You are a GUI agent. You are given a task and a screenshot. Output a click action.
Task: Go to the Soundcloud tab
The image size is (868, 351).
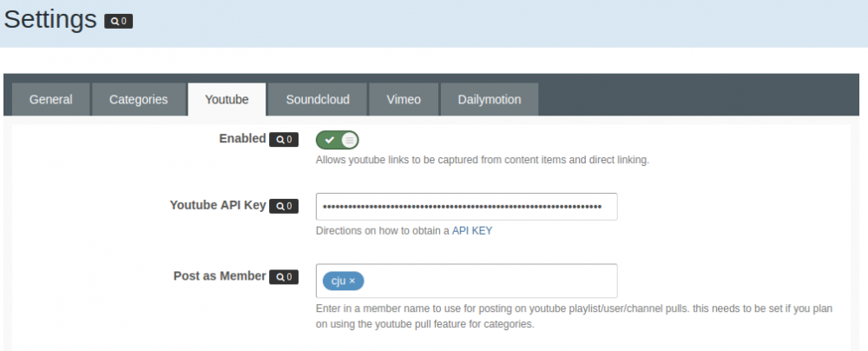(x=318, y=99)
